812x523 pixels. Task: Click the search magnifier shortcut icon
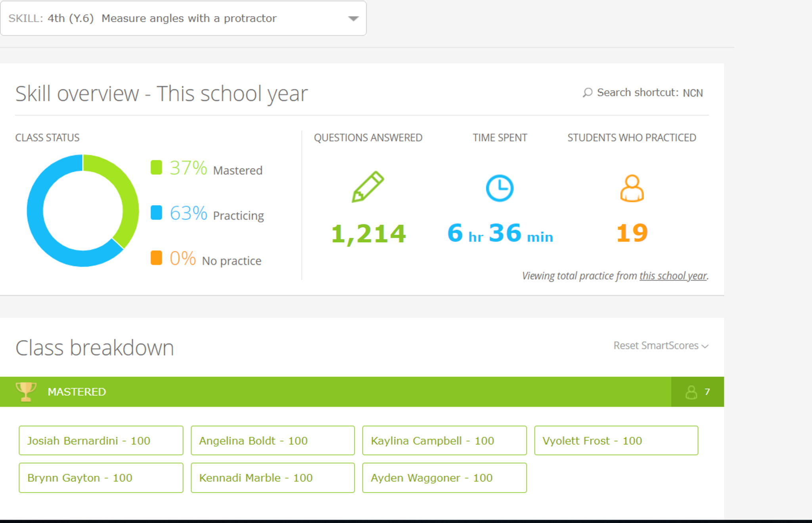(x=587, y=93)
